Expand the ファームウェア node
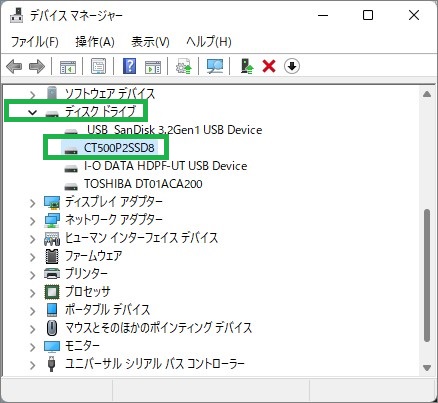 [x=32, y=257]
